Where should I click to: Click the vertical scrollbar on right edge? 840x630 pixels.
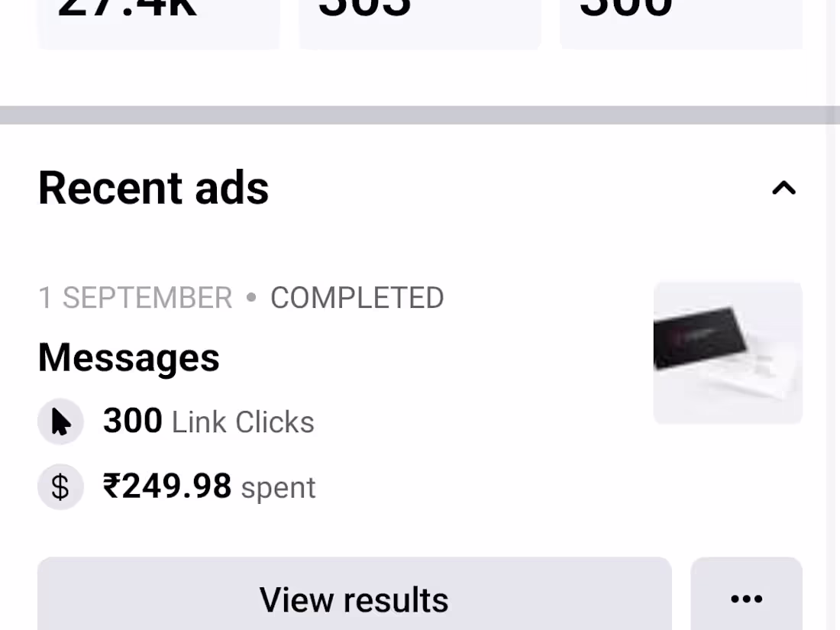[833, 305]
